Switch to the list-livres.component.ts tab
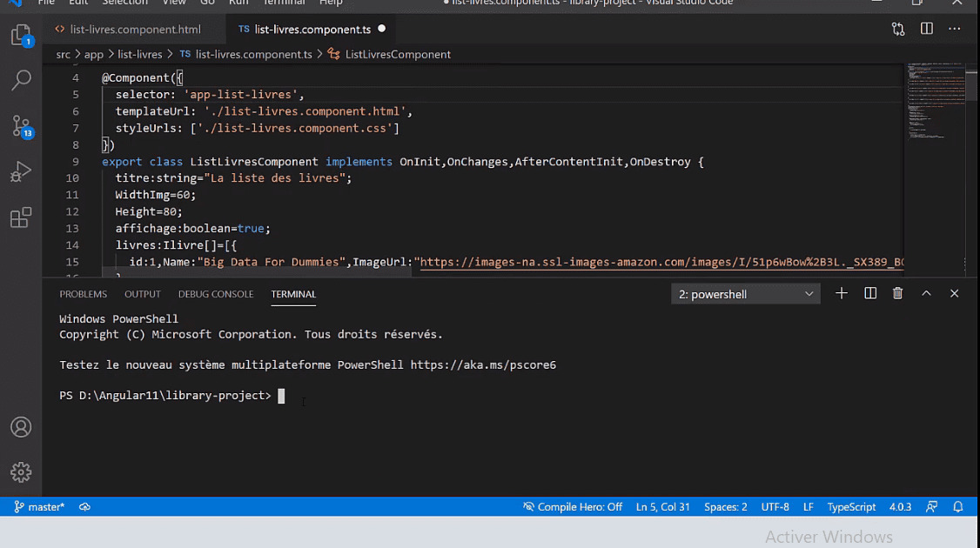 coord(312,30)
